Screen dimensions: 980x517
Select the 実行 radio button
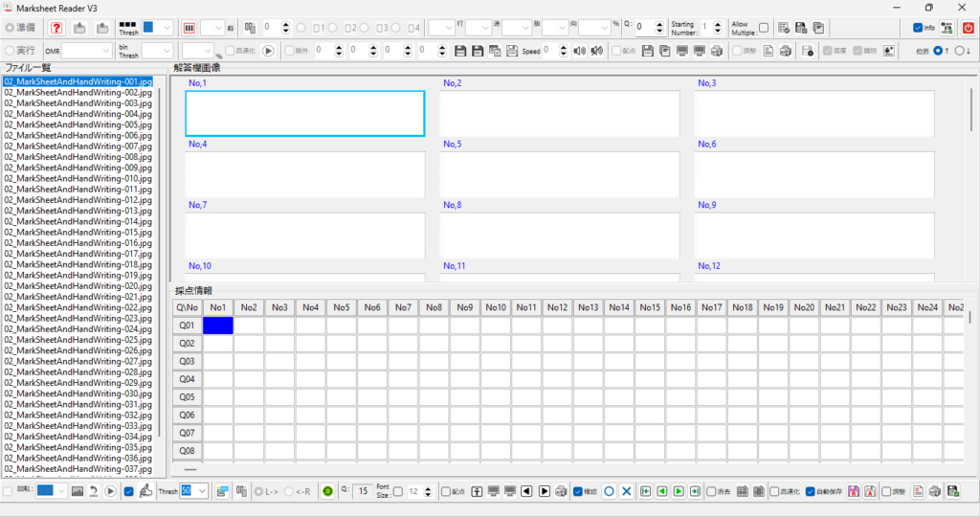point(11,50)
